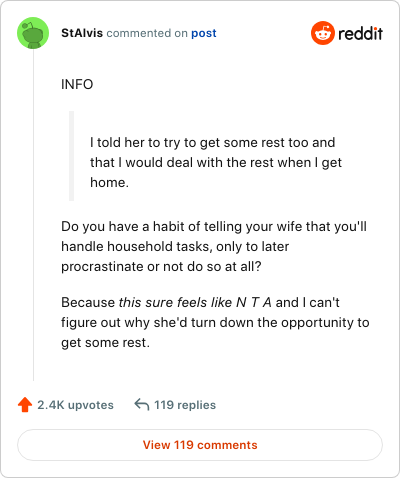Image resolution: width=400 pixels, height=478 pixels.
Task: Click the closing line "get some rest."
Action: click(x=105, y=343)
